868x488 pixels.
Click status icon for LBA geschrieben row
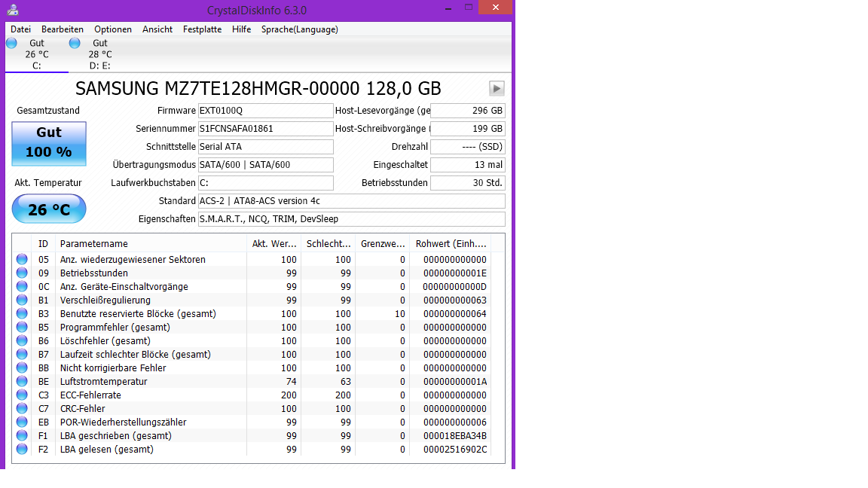click(x=22, y=435)
